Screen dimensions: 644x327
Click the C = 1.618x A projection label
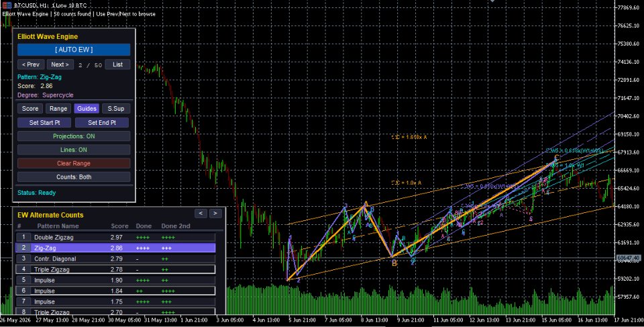tap(409, 137)
